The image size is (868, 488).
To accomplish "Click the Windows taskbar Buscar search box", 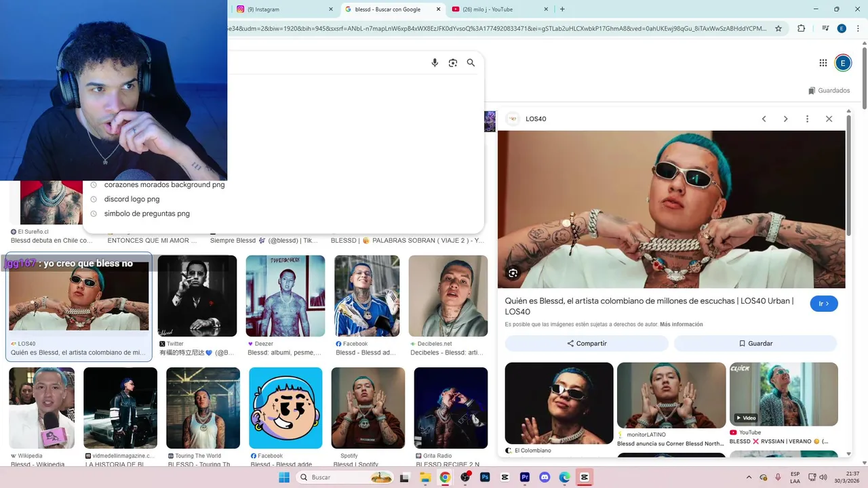I will click(x=344, y=477).
